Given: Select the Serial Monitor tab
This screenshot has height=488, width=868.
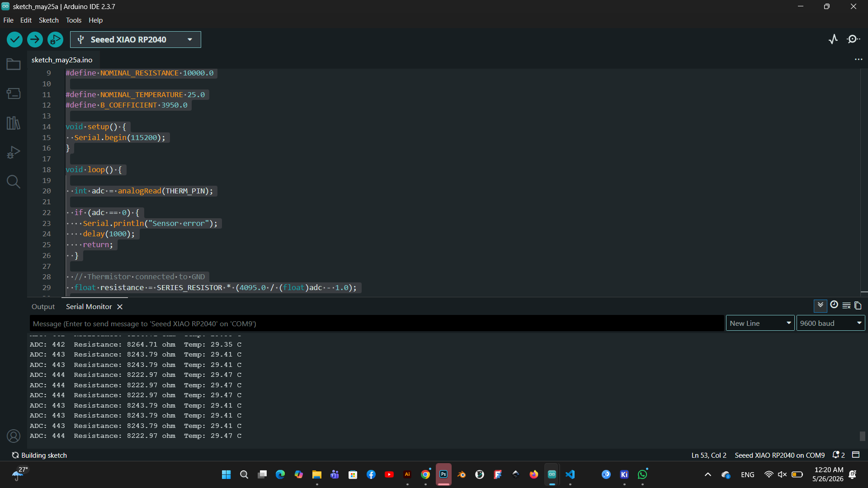Looking at the screenshot, I should 89,307.
